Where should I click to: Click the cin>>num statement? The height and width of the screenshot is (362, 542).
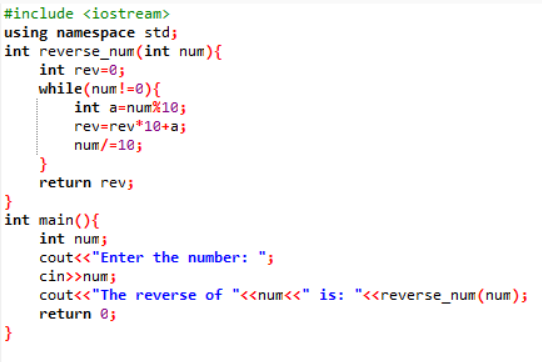pos(78,277)
